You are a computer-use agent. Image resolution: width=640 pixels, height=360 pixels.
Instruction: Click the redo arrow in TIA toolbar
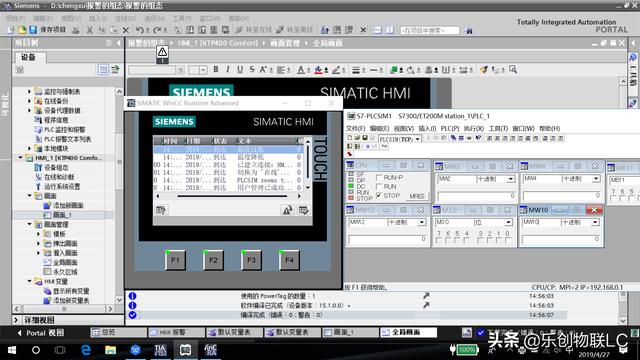point(158,30)
